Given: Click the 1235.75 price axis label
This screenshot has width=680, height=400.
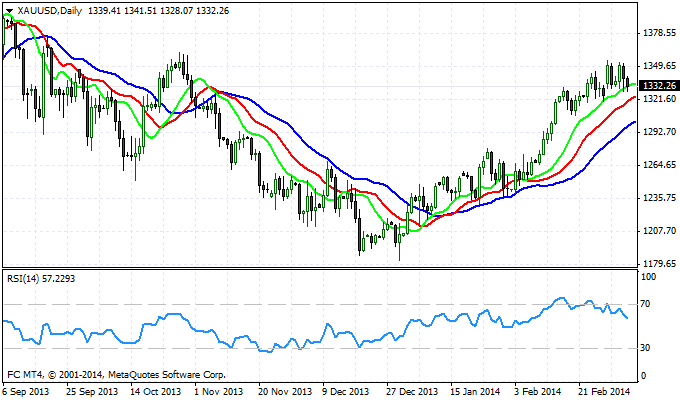Looking at the screenshot, I should click(659, 198).
